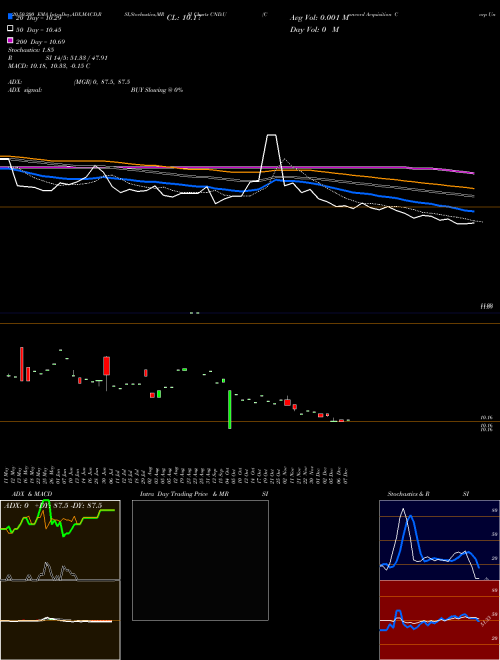Click the tall green candlestick in October
The image size is (500, 660).
click(x=229, y=410)
